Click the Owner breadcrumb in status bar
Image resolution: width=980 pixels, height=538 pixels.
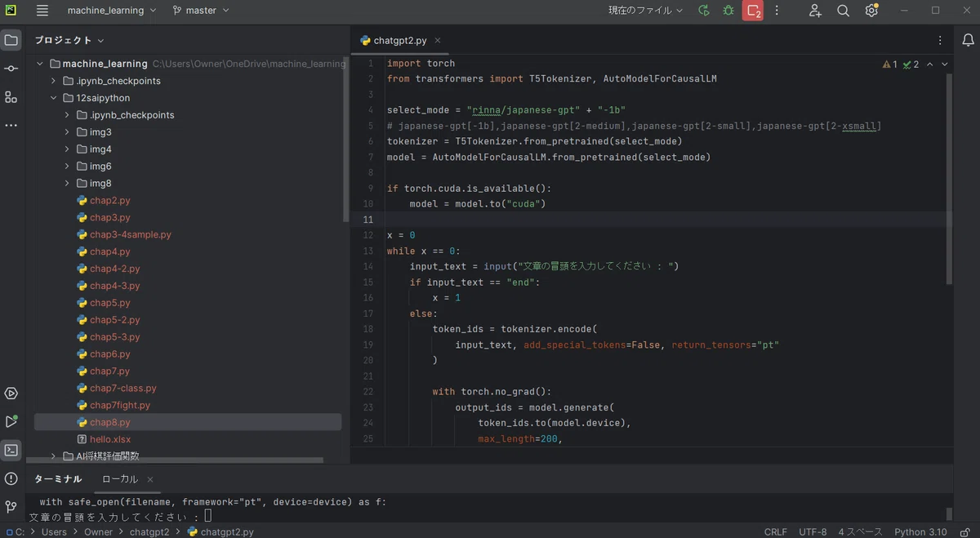coord(98,531)
